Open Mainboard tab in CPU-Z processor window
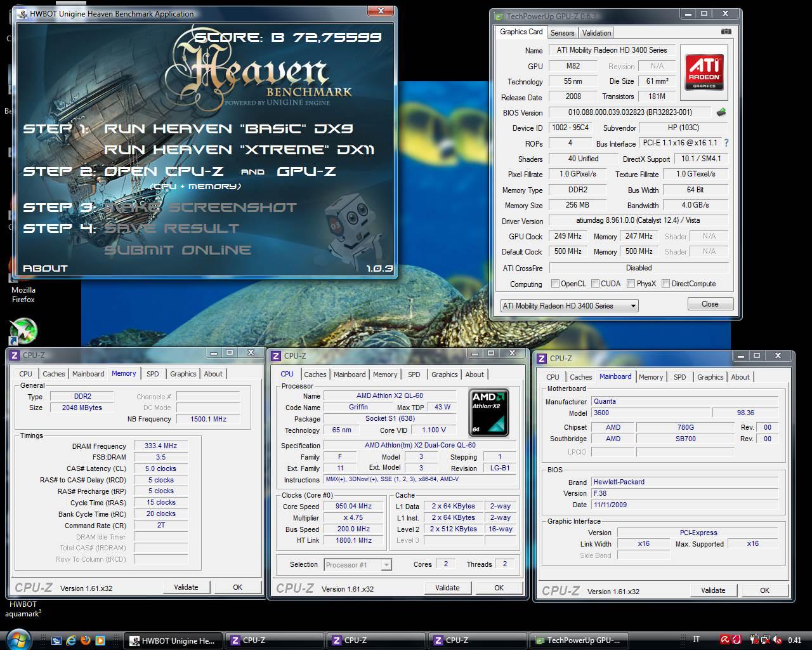 (350, 375)
